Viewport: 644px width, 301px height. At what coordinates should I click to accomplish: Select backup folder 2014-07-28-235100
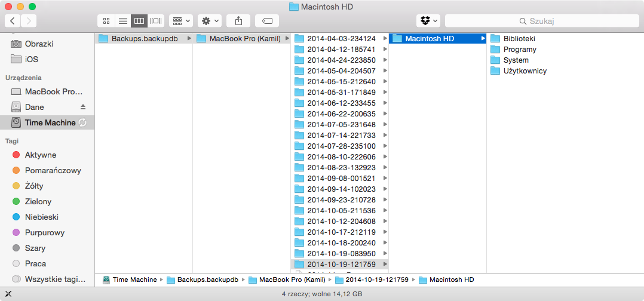[x=340, y=146]
